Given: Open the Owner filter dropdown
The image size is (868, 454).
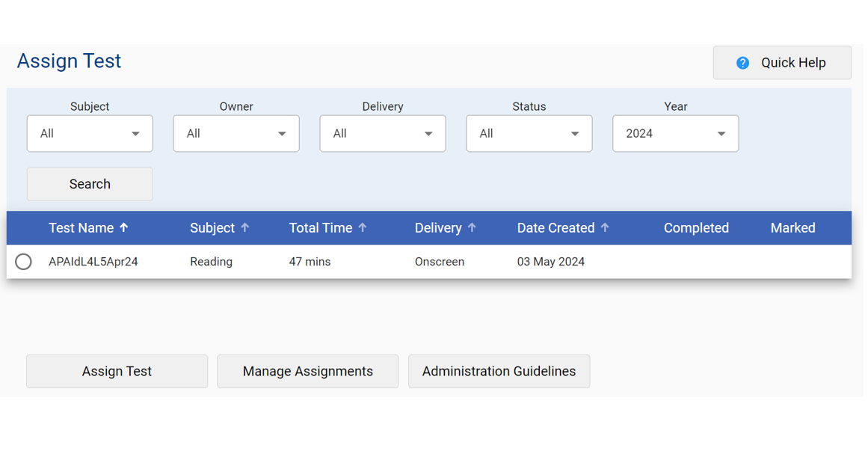Looking at the screenshot, I should 236,133.
